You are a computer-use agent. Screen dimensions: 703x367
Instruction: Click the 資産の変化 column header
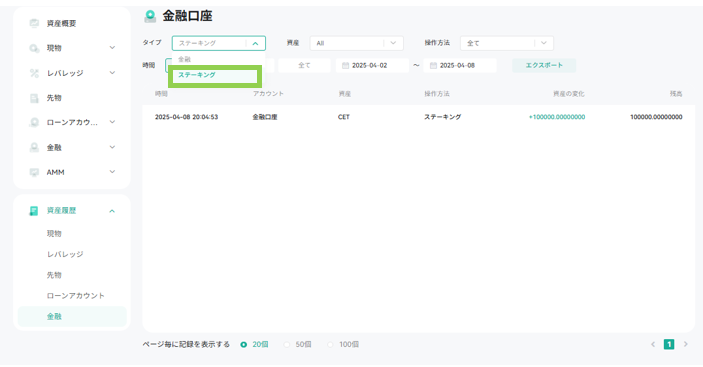click(568, 94)
